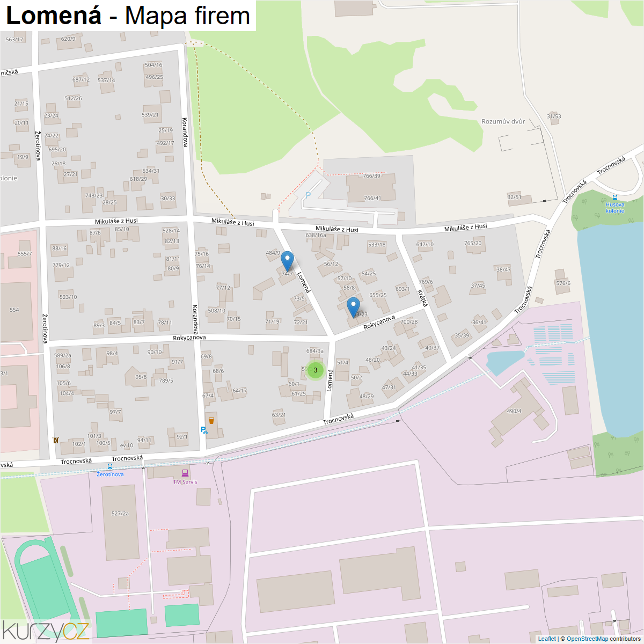Click the parking and scissors icon on Korandova
Image resolution: width=644 pixels, height=644 pixels.
click(204, 430)
